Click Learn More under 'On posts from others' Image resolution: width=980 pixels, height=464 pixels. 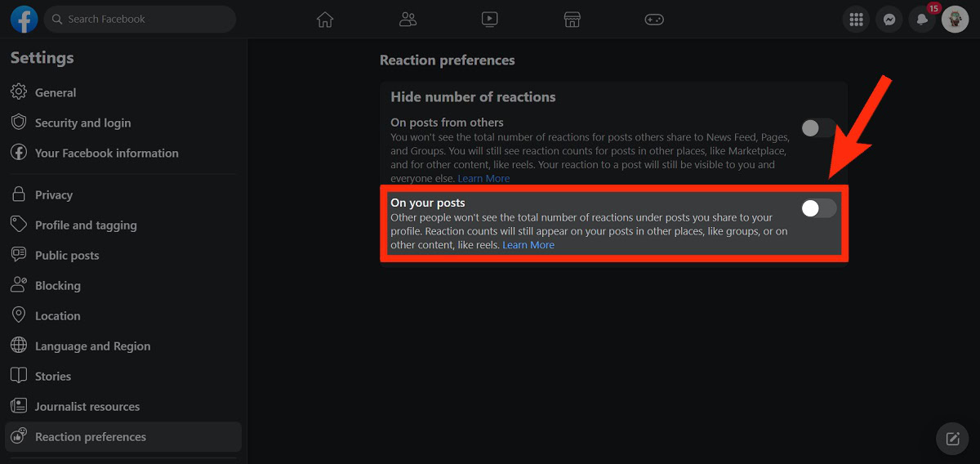[x=483, y=179]
